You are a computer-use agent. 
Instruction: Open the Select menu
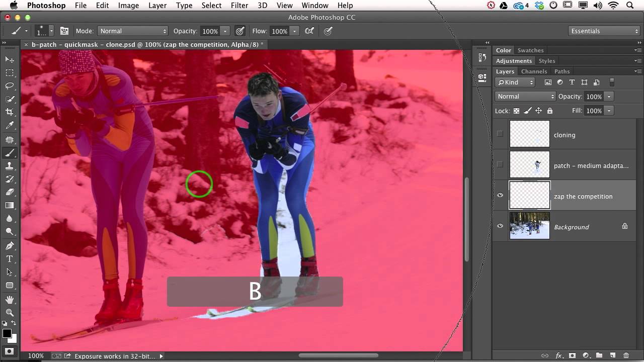pyautogui.click(x=211, y=6)
